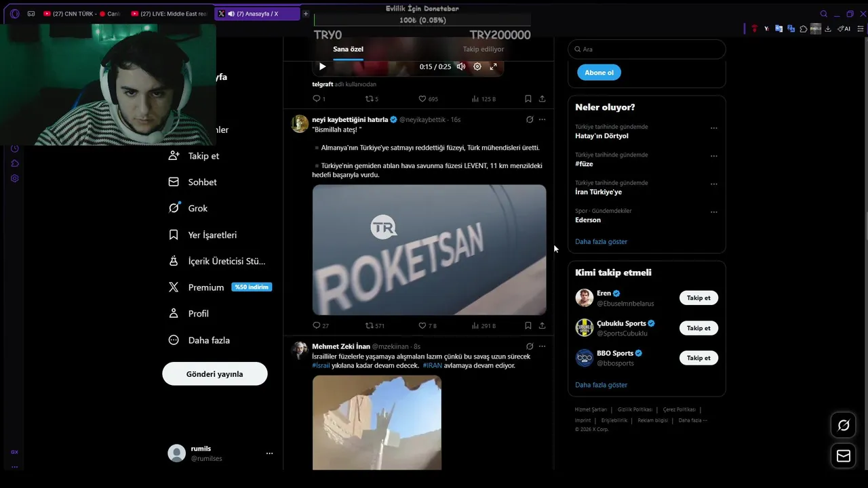Follow Çubuklu Sports with Takip et
This screenshot has width=868, height=488.
(x=698, y=328)
